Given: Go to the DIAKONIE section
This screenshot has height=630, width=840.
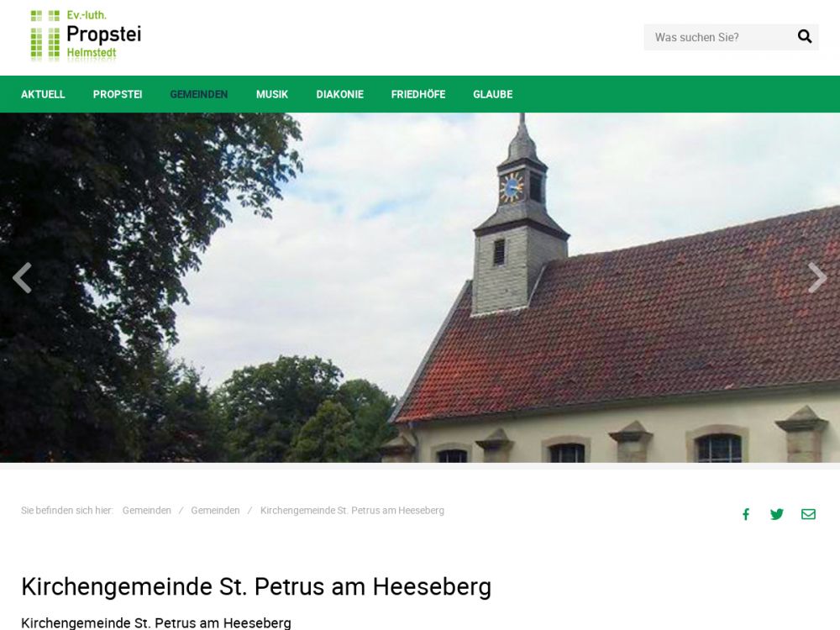Looking at the screenshot, I should (339, 94).
